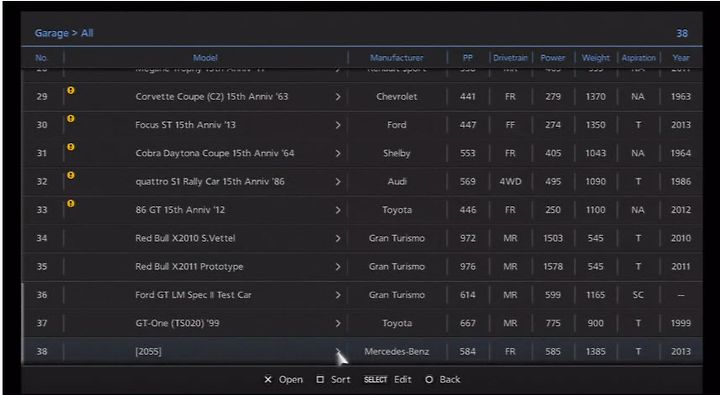This screenshot has height=395, width=720.
Task: Click power value 1578
Action: click(553, 267)
